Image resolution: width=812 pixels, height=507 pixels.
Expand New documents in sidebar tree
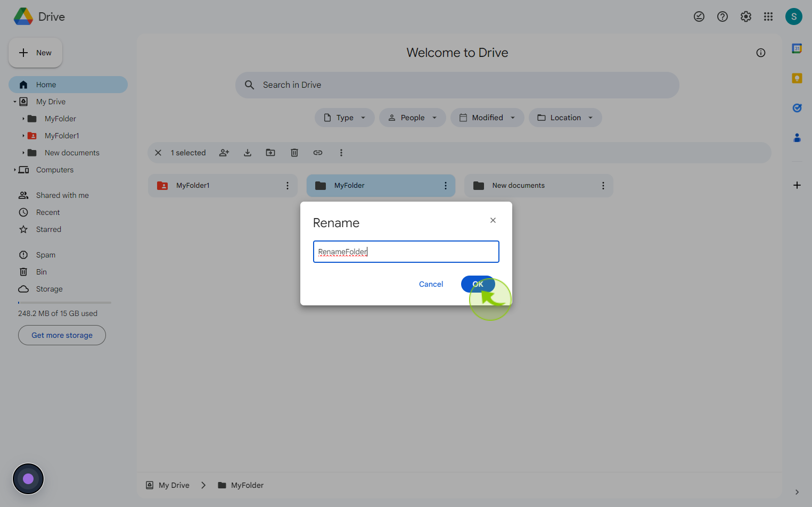[x=23, y=153]
